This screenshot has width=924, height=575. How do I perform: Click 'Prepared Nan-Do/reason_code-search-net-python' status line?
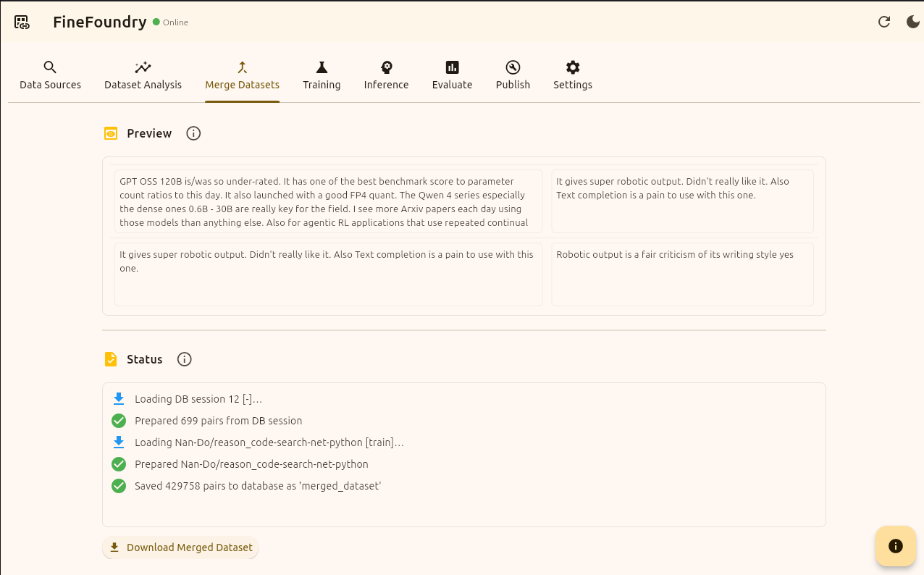(251, 464)
